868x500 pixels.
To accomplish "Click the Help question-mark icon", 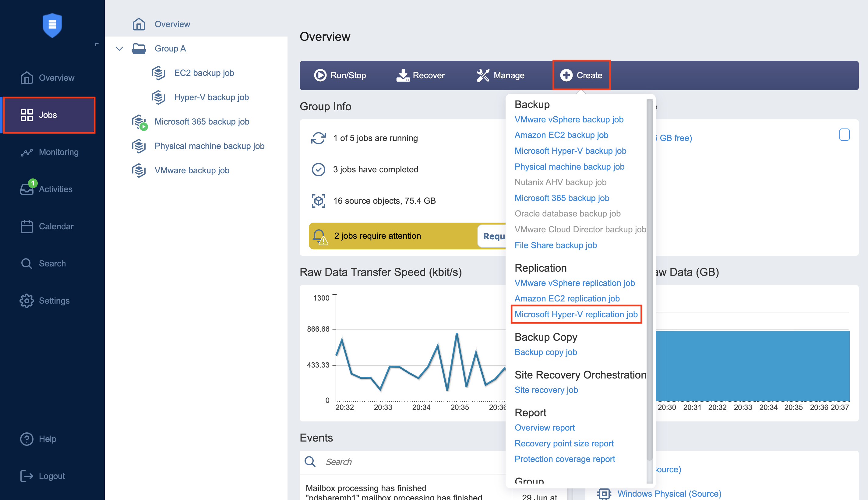I will coord(26,438).
